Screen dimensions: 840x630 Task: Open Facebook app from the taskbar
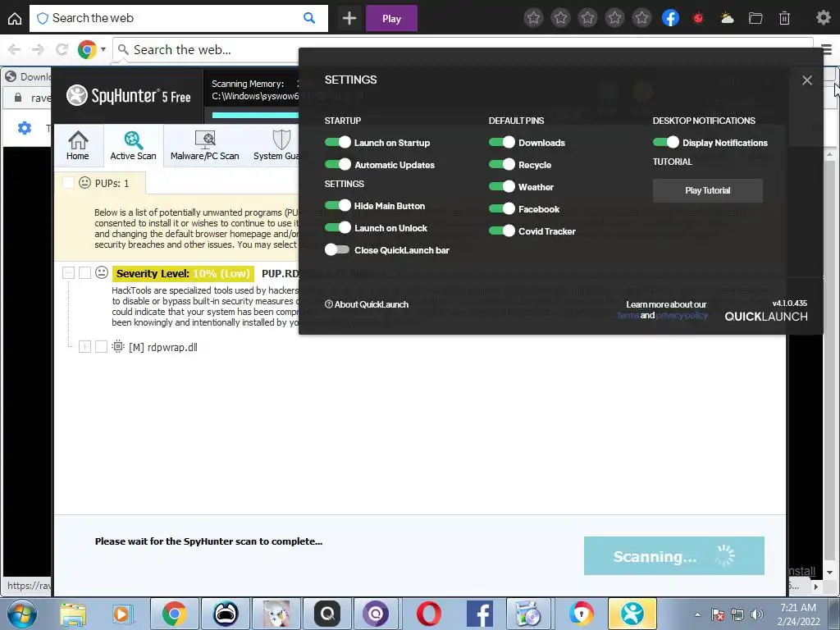coord(479,614)
